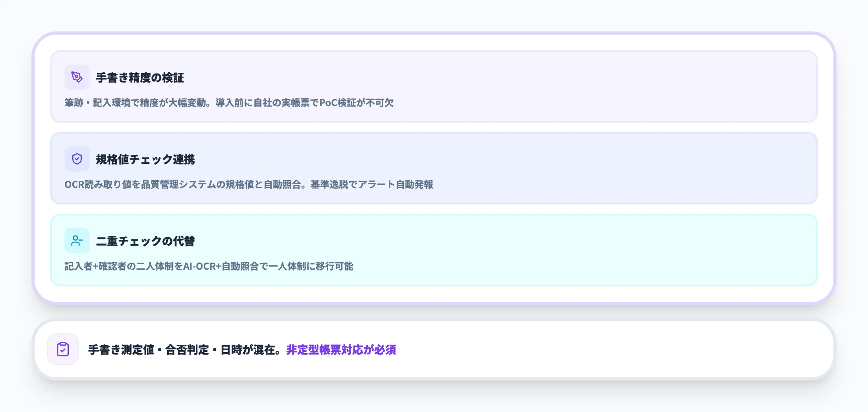
Task: Open the purple pen badge on the first card
Action: (x=77, y=77)
